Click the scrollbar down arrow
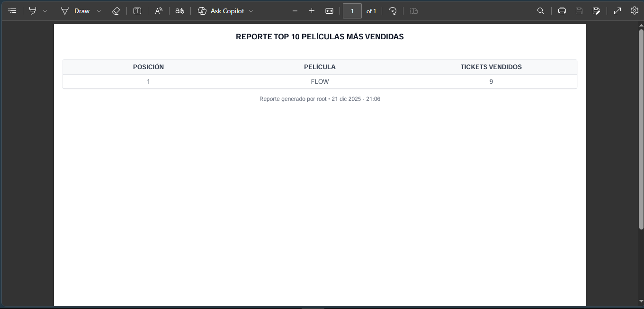Image resolution: width=644 pixels, height=309 pixels. click(x=641, y=301)
